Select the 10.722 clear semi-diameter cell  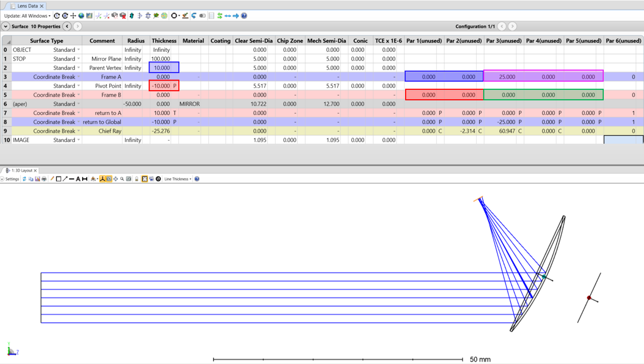click(251, 104)
